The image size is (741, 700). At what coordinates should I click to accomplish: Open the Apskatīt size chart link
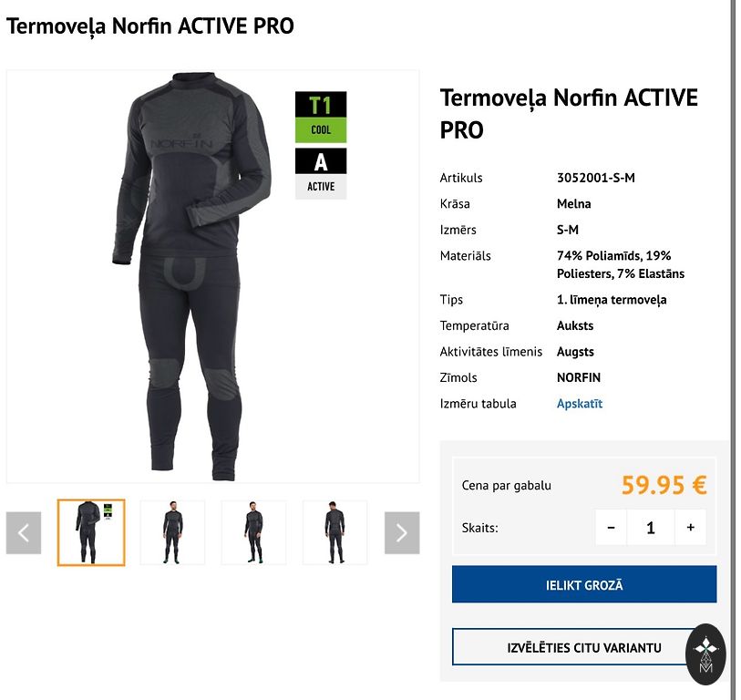click(x=580, y=404)
